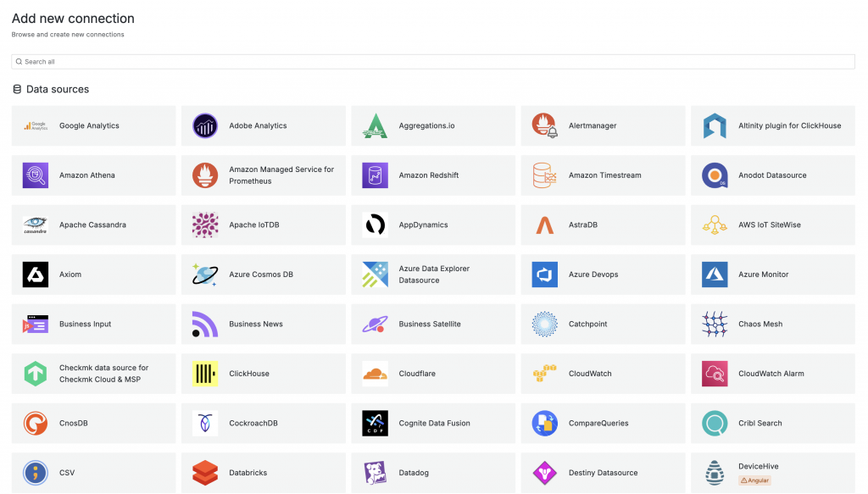Screen dimensions: 868x494
Task: Open the AWS IoT SiteWise icon
Action: pyautogui.click(x=715, y=225)
